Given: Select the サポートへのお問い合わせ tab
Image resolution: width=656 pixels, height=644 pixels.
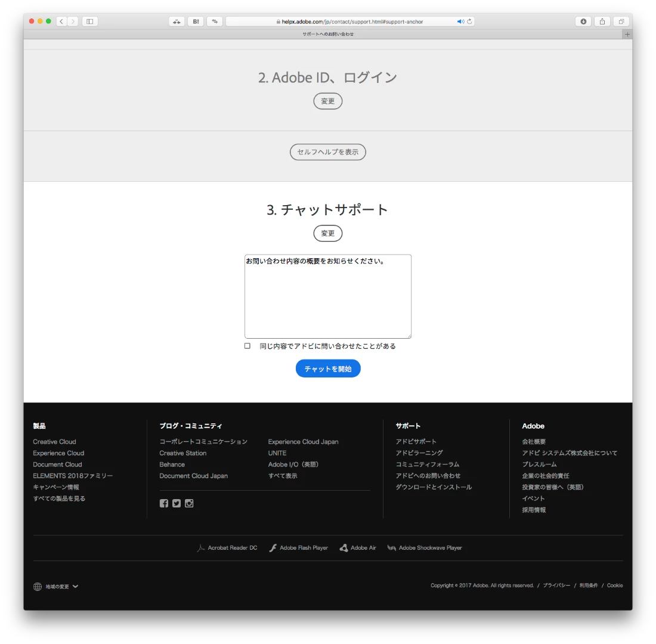Looking at the screenshot, I should coord(328,35).
